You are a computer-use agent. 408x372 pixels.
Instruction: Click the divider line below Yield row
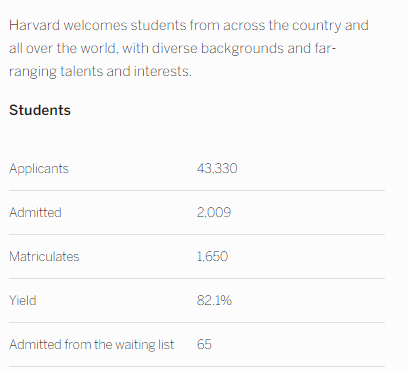197,322
